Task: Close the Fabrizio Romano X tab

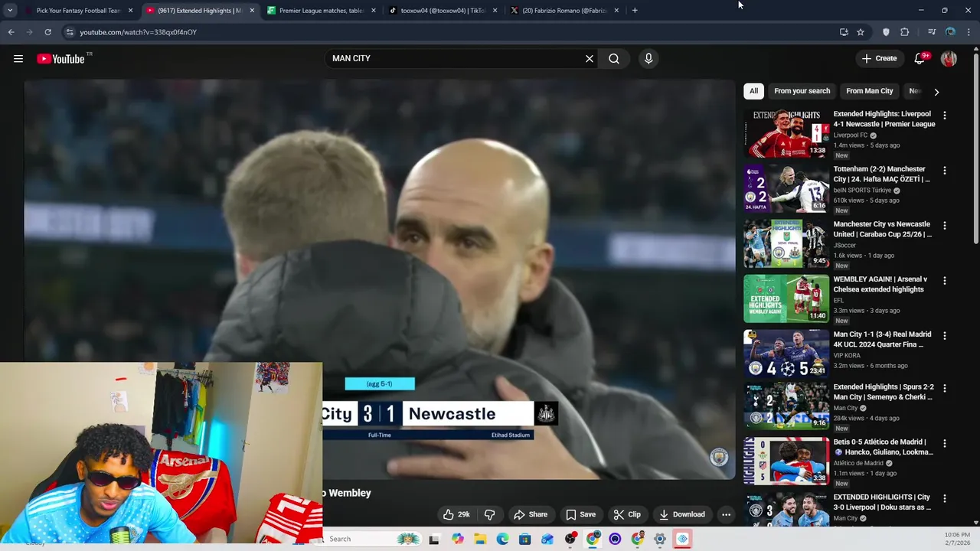Action: [x=616, y=11]
